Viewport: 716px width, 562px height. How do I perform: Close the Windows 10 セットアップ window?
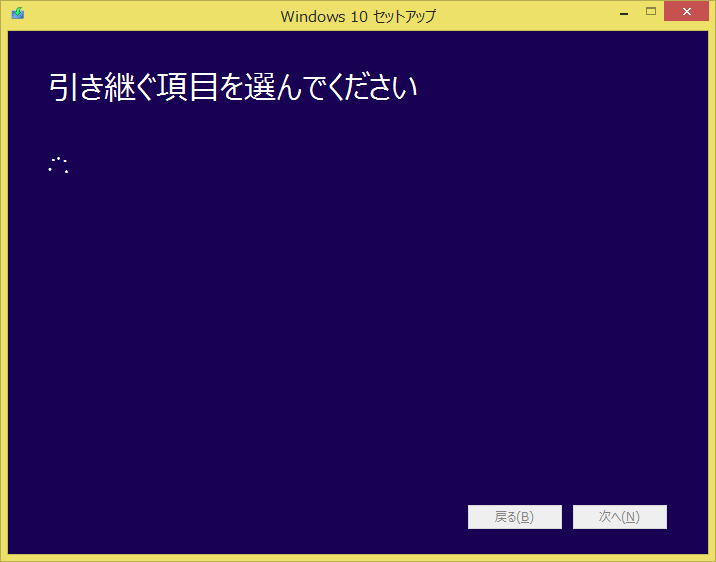tap(686, 12)
